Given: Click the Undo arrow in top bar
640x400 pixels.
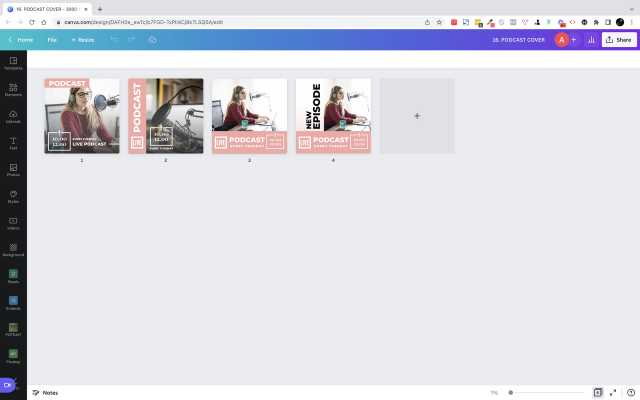Looking at the screenshot, I should tap(113, 39).
